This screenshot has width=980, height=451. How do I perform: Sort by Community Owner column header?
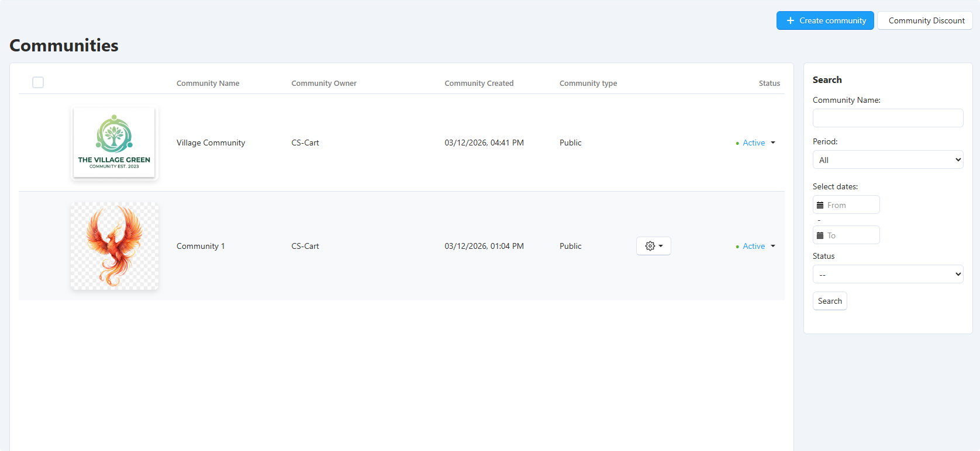tap(324, 84)
